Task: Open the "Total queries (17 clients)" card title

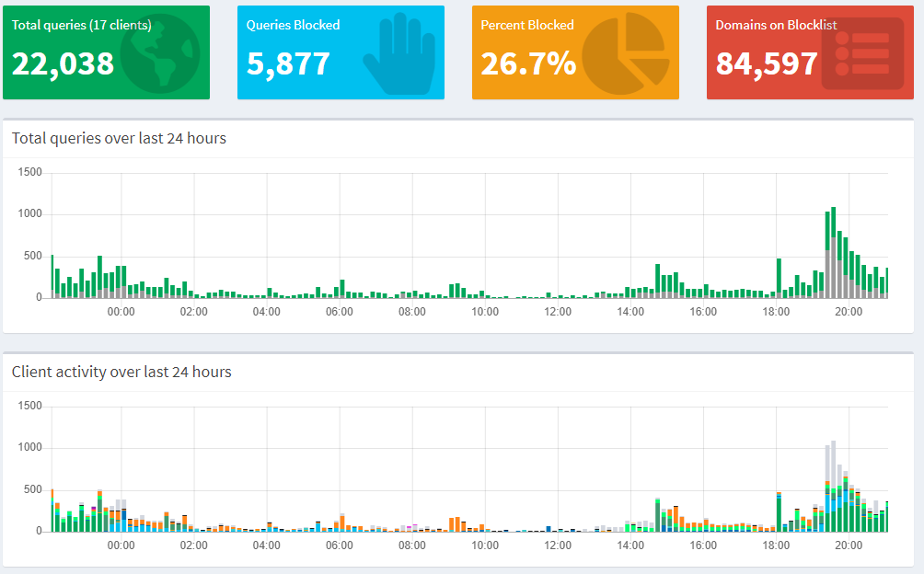Action: 82,25
